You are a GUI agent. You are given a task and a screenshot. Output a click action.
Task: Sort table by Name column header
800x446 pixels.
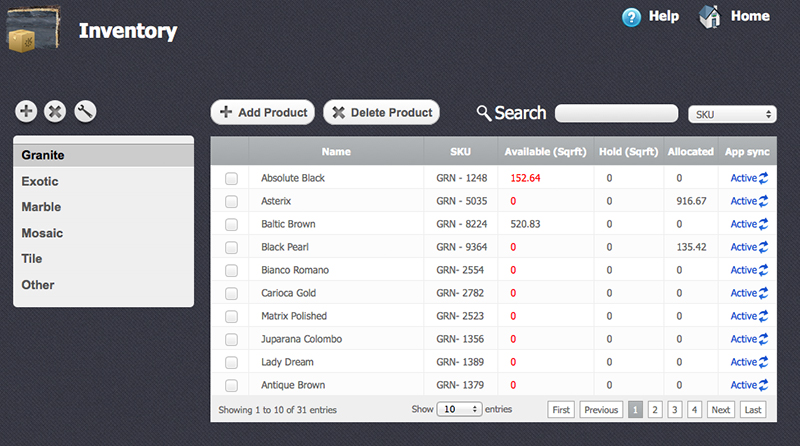point(336,152)
